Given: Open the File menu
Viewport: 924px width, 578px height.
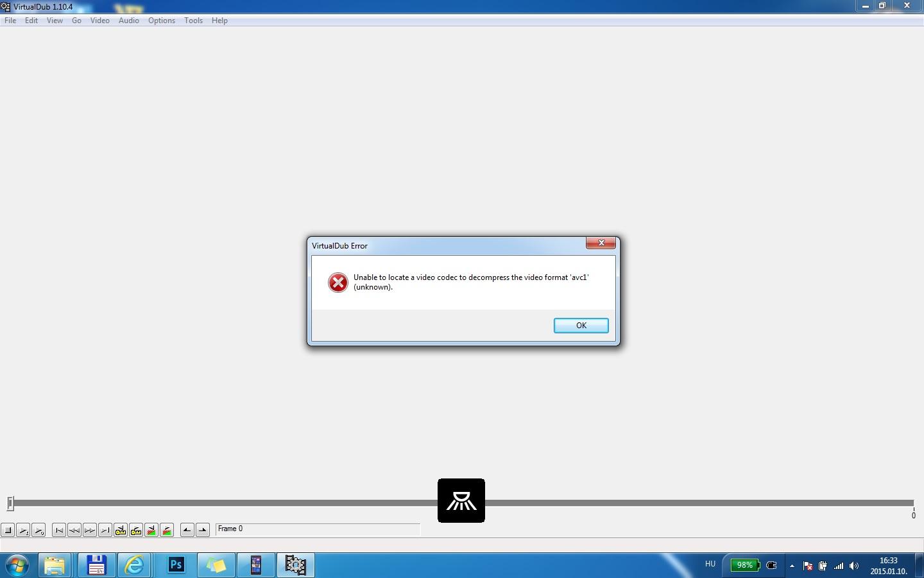Looking at the screenshot, I should 10,21.
